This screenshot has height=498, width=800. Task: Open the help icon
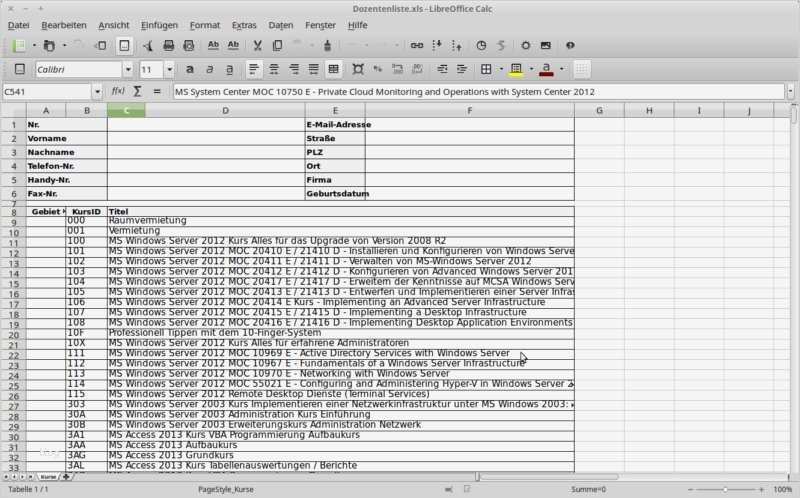point(570,46)
